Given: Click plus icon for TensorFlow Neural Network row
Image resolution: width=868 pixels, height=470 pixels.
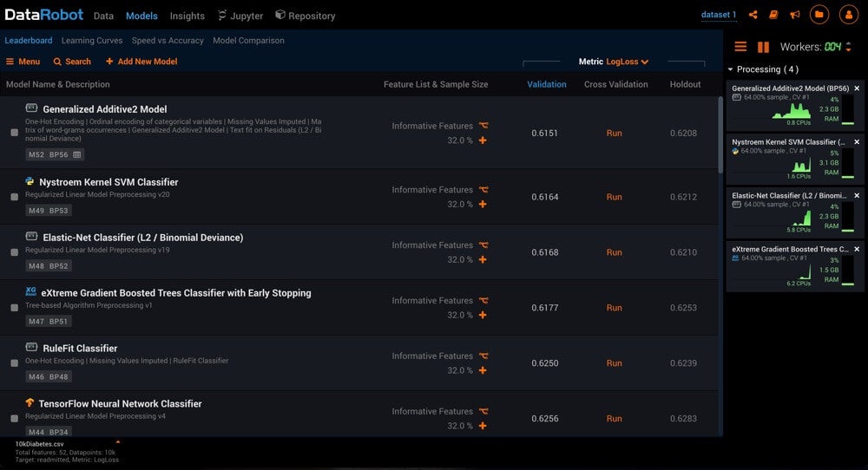Looking at the screenshot, I should (483, 426).
